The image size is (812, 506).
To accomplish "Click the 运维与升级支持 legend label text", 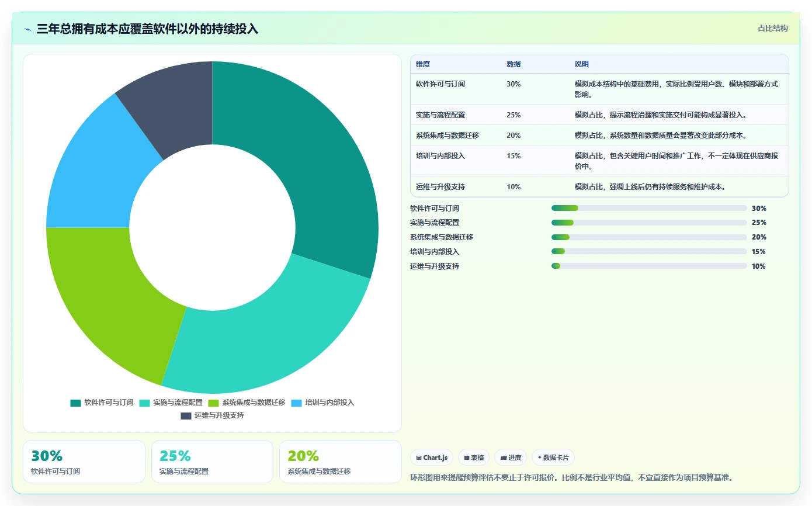I will point(219,415).
